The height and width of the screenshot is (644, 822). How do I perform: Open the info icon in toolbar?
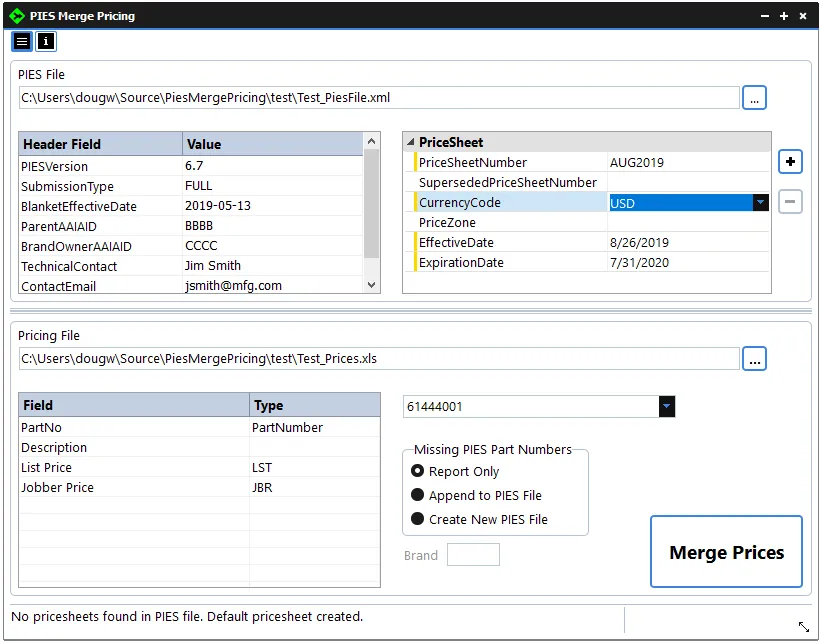click(x=46, y=41)
